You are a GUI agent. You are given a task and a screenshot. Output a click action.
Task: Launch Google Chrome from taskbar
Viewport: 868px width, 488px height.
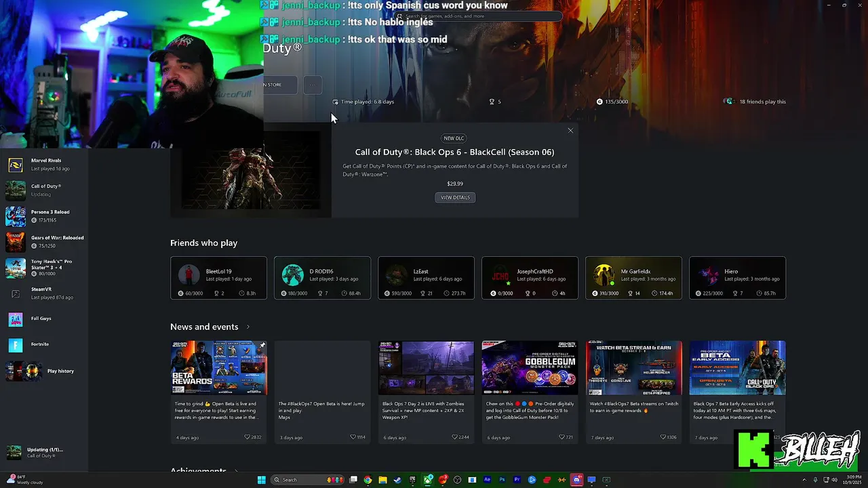click(x=368, y=480)
